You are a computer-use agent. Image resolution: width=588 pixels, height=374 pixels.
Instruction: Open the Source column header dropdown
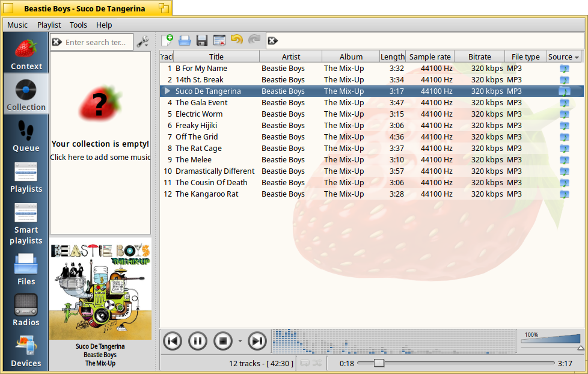tap(577, 57)
